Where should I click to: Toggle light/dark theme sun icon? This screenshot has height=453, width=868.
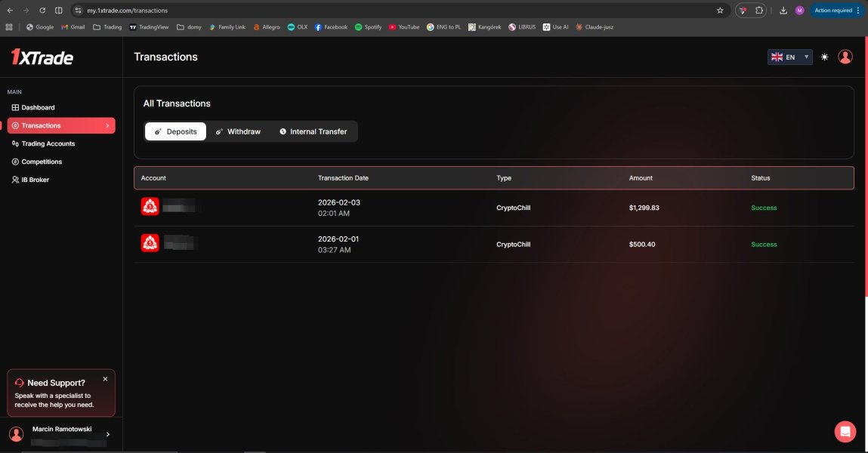point(824,57)
